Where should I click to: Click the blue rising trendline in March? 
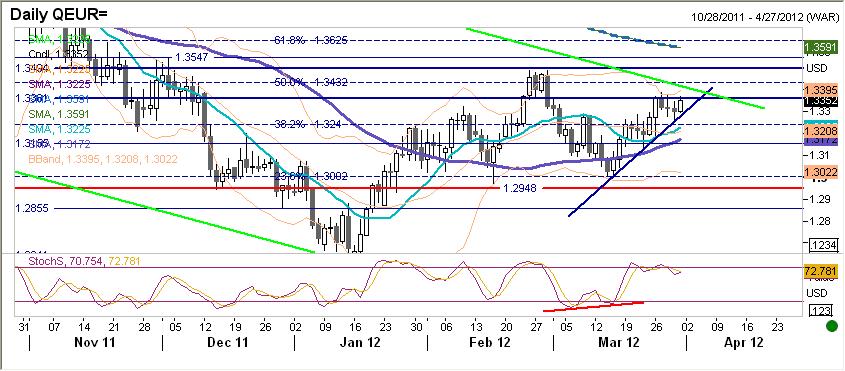coord(640,152)
